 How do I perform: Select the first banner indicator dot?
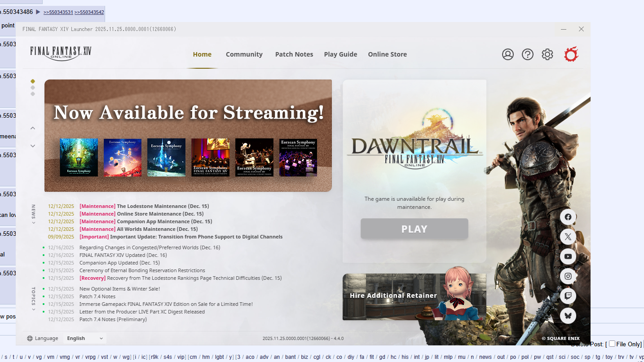tap(33, 81)
